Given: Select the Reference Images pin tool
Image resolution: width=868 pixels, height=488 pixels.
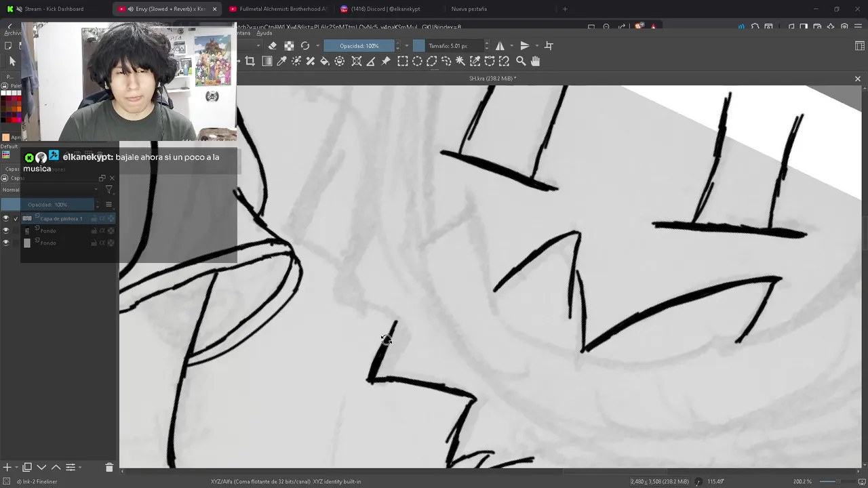Looking at the screenshot, I should tap(386, 61).
